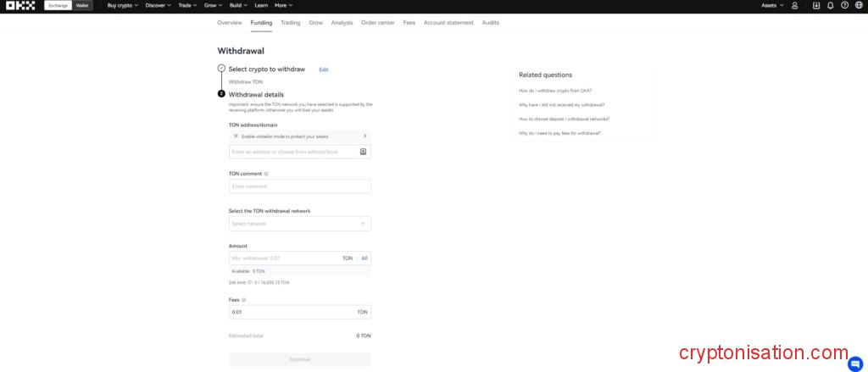
Task: Click the download app icon
Action: (816, 5)
